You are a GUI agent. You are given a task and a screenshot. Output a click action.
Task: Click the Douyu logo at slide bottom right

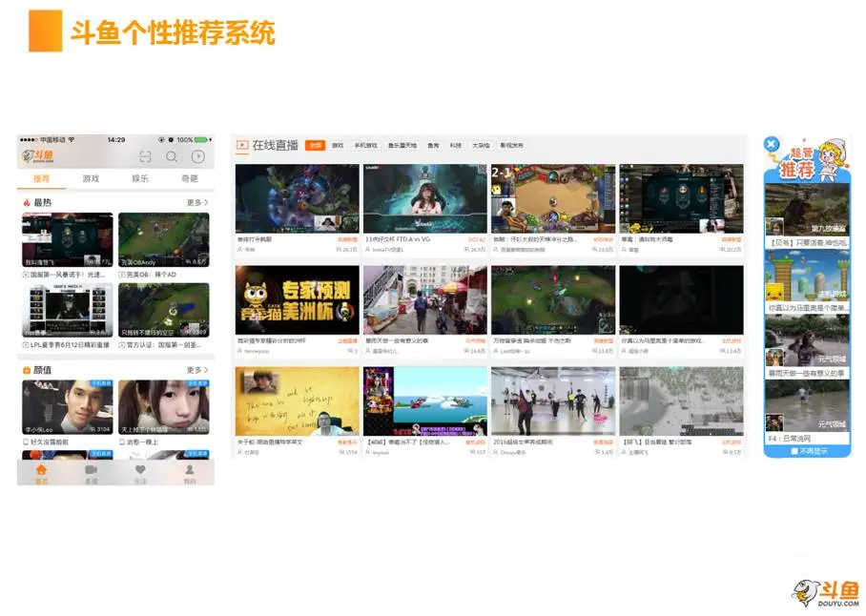[x=826, y=594]
